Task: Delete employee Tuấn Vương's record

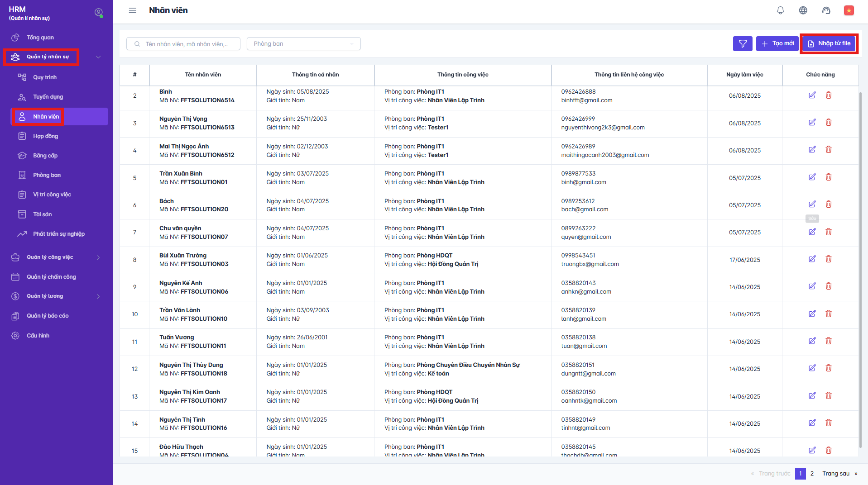Action: coord(828,341)
